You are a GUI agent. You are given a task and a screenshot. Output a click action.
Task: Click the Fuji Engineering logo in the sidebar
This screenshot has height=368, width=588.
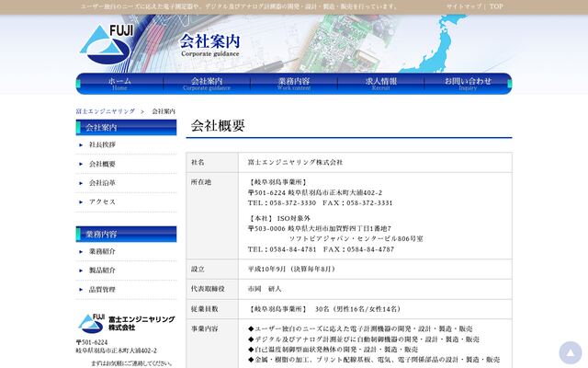(126, 323)
